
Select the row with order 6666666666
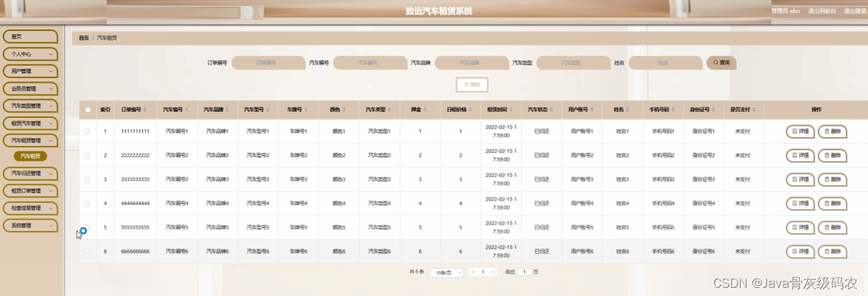(x=88, y=251)
